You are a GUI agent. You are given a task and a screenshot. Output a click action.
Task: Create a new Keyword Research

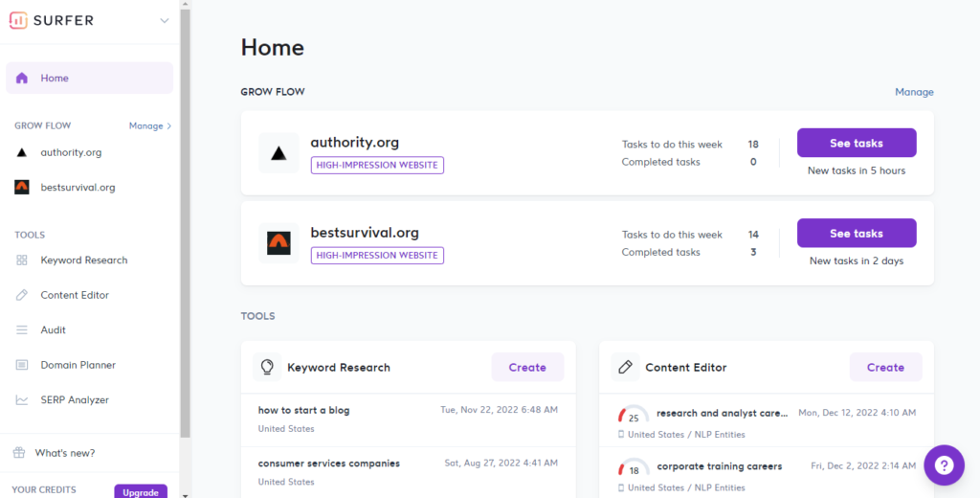(x=527, y=367)
